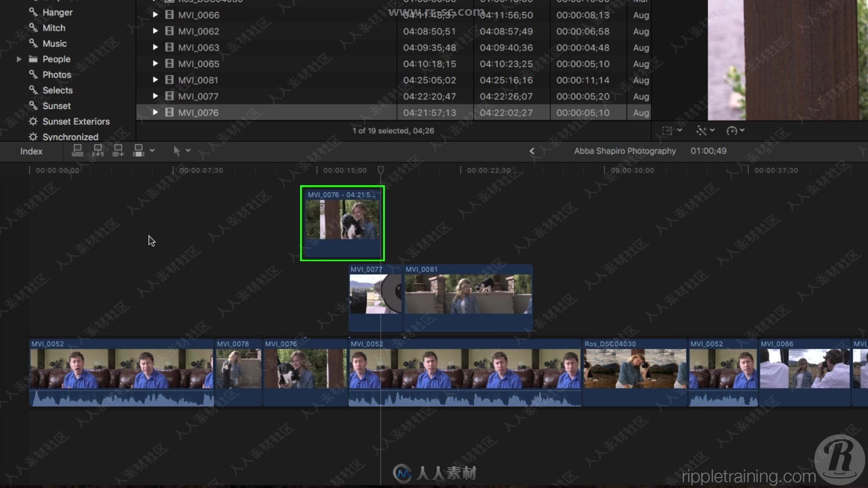Open the Selects smart collection
Screen dimensions: 868x488
point(57,89)
